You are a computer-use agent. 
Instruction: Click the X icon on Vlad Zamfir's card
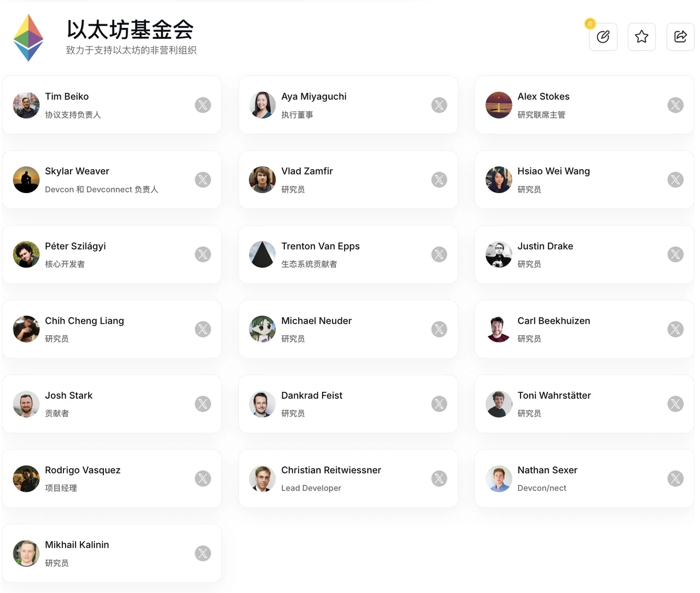tap(439, 179)
